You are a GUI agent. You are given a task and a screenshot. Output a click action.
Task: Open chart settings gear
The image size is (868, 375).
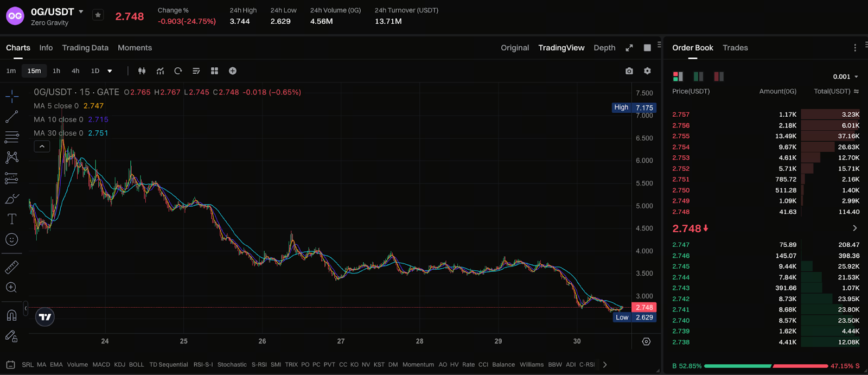tap(647, 71)
